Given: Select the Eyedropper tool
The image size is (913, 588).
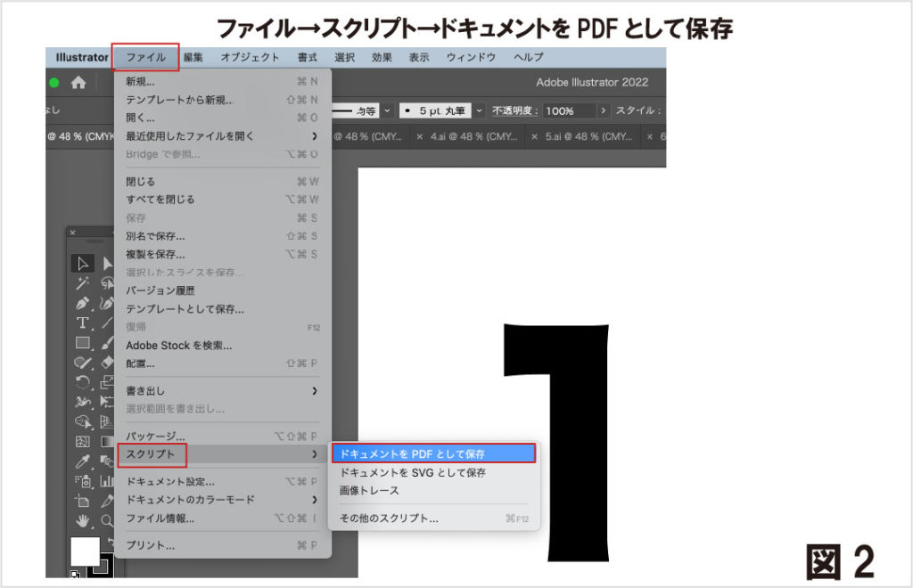Looking at the screenshot, I should [83, 461].
